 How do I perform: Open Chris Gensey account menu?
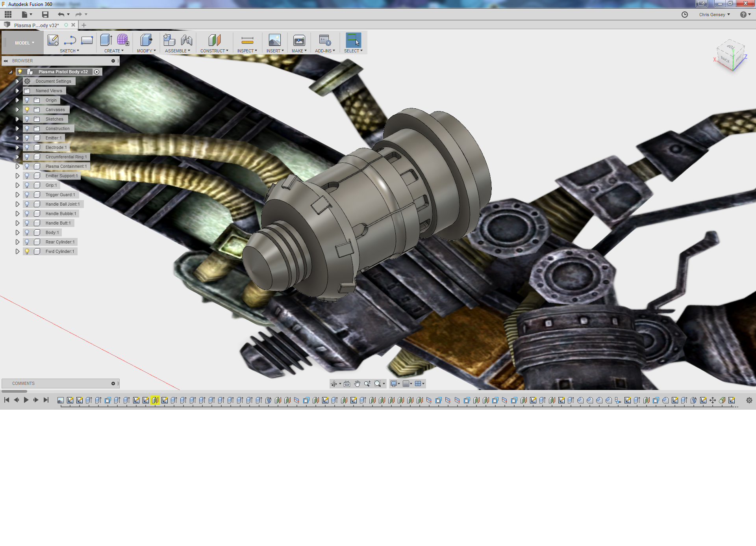point(714,15)
